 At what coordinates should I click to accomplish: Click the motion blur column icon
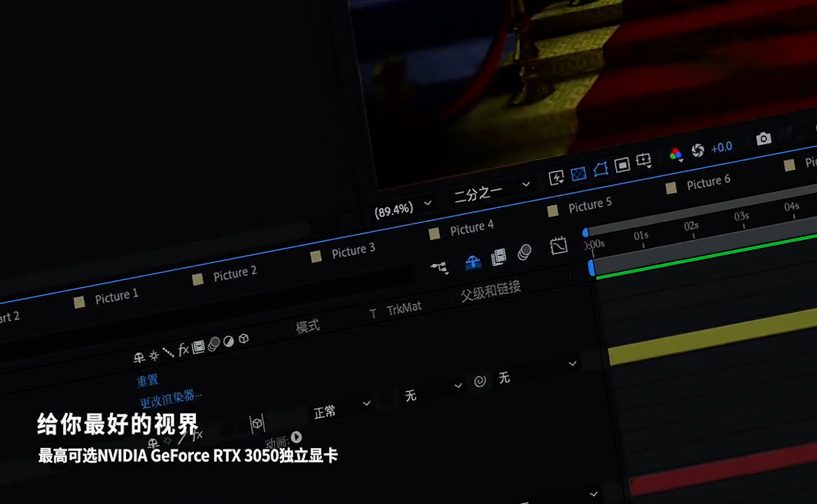[x=214, y=344]
